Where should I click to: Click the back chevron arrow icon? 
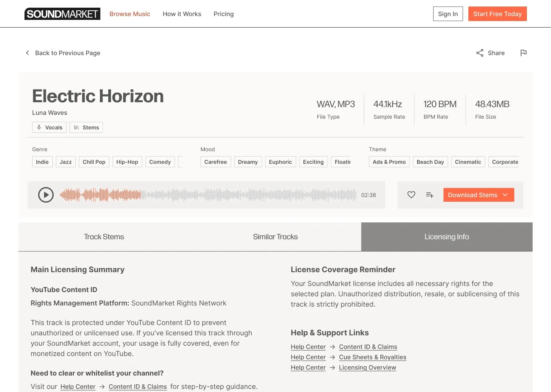27,53
